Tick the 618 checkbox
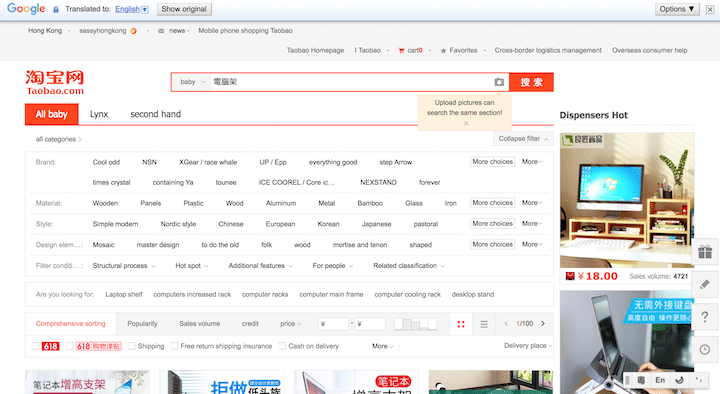The image size is (720, 394). click(x=35, y=346)
